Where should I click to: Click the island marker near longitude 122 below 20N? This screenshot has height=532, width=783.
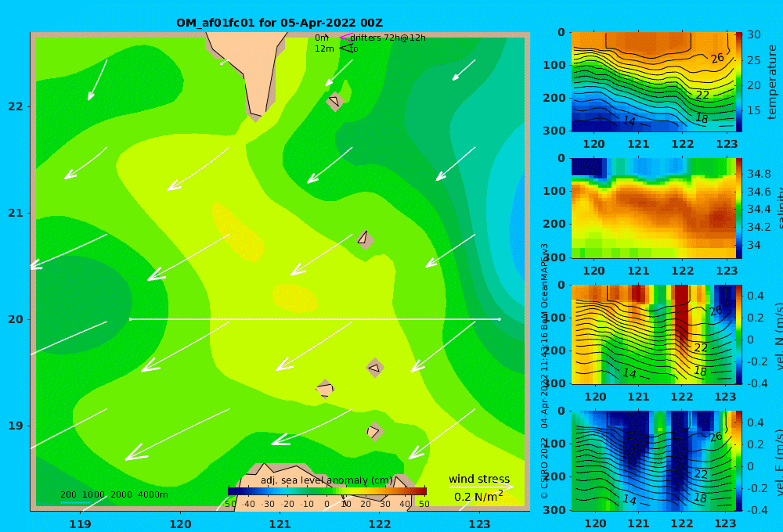[x=375, y=368]
